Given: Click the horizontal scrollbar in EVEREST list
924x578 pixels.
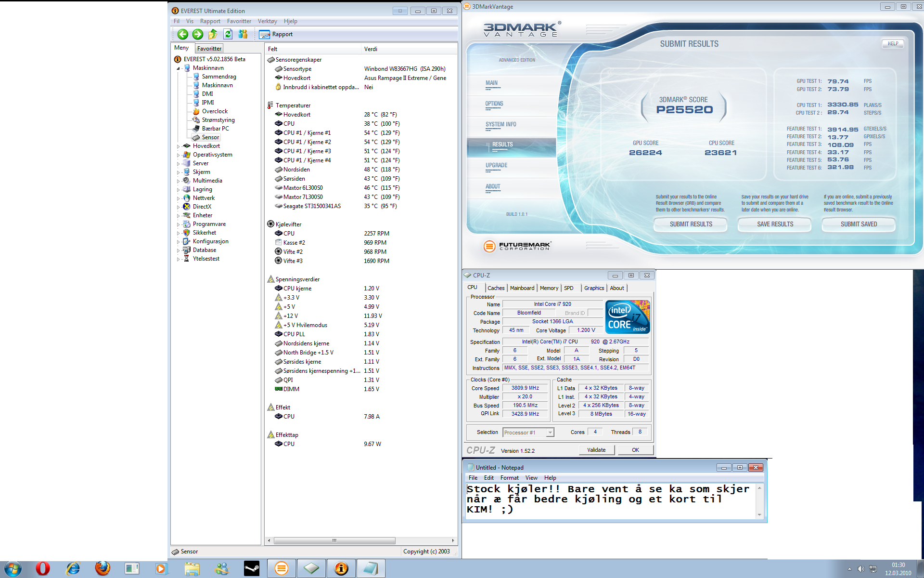Looking at the screenshot, I should click(334, 540).
